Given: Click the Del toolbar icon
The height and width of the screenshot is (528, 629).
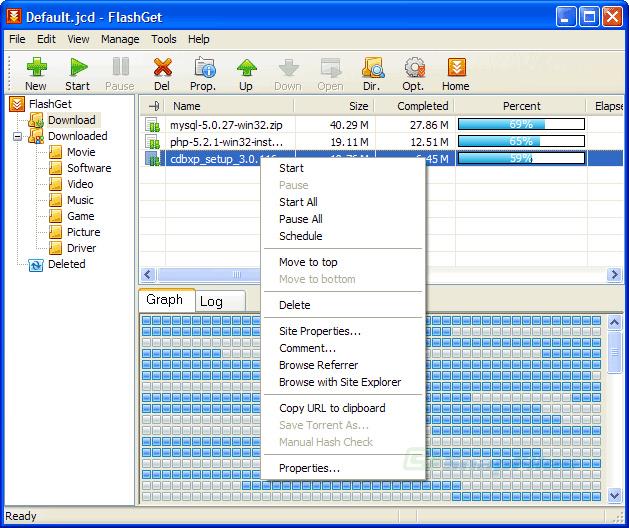Looking at the screenshot, I should (162, 72).
